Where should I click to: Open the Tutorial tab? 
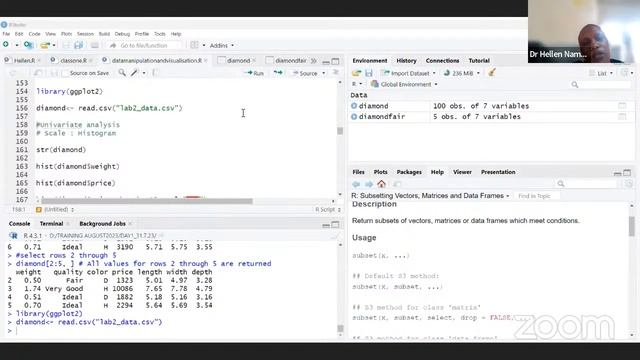[479, 60]
